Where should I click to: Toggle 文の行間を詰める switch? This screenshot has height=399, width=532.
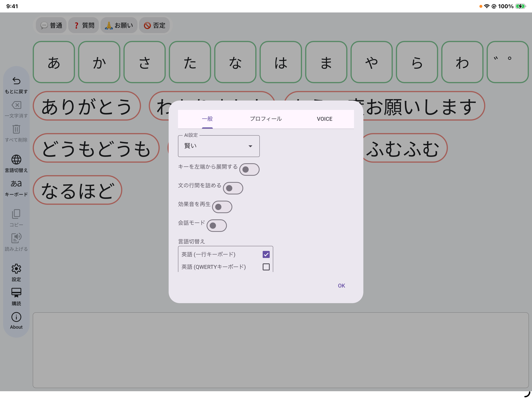(233, 188)
